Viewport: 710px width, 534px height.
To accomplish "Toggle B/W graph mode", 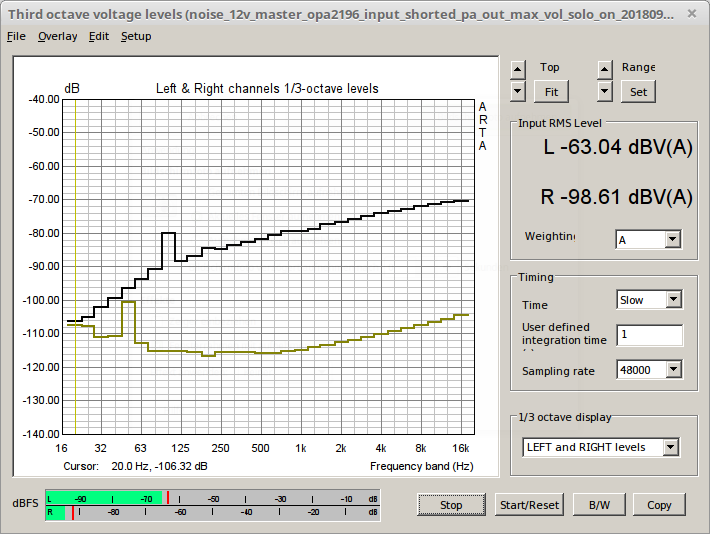I will pos(599,505).
